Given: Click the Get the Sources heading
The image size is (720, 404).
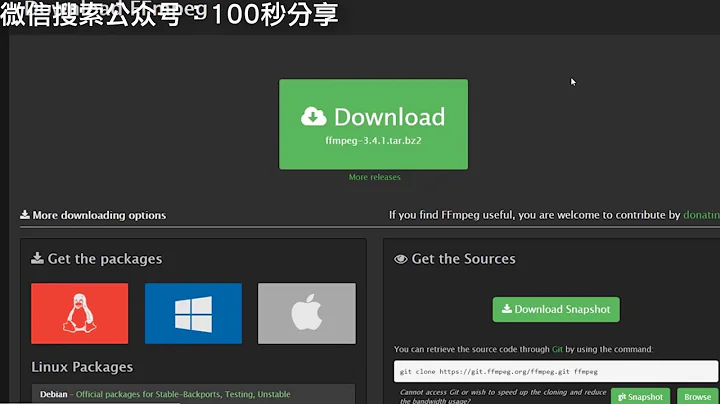Looking at the screenshot, I should click(455, 259).
